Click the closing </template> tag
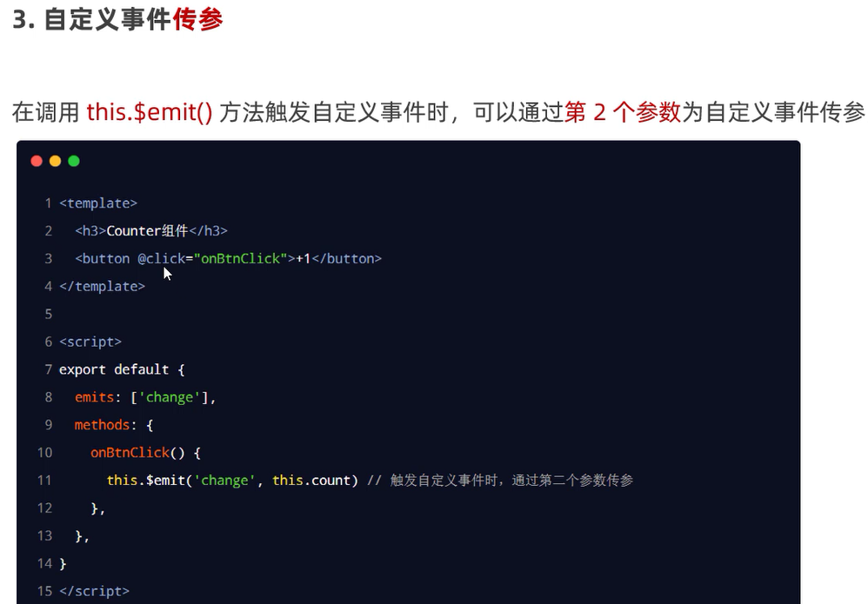This screenshot has height=604, width=868. tap(102, 287)
